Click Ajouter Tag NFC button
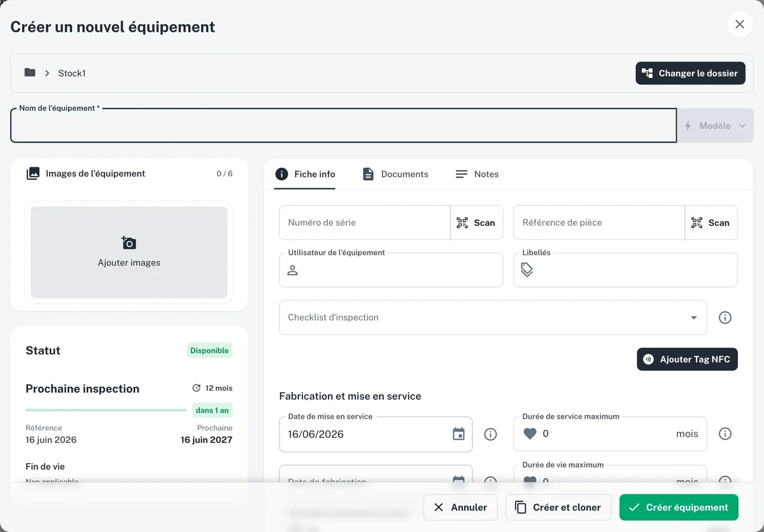Screen dimensions: 764x532 click(x=687, y=360)
